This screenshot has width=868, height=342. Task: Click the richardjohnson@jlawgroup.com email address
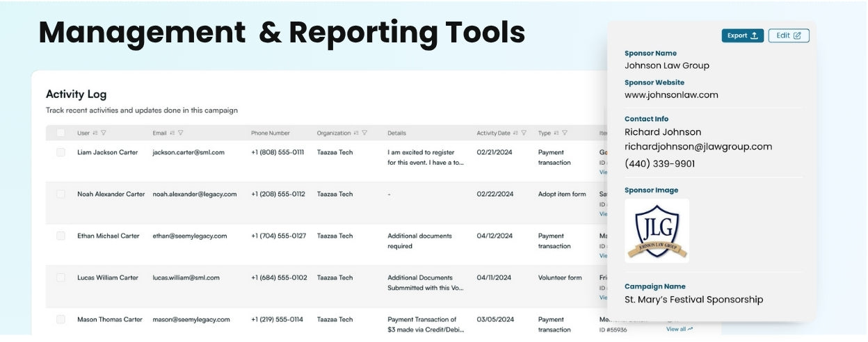click(x=698, y=147)
